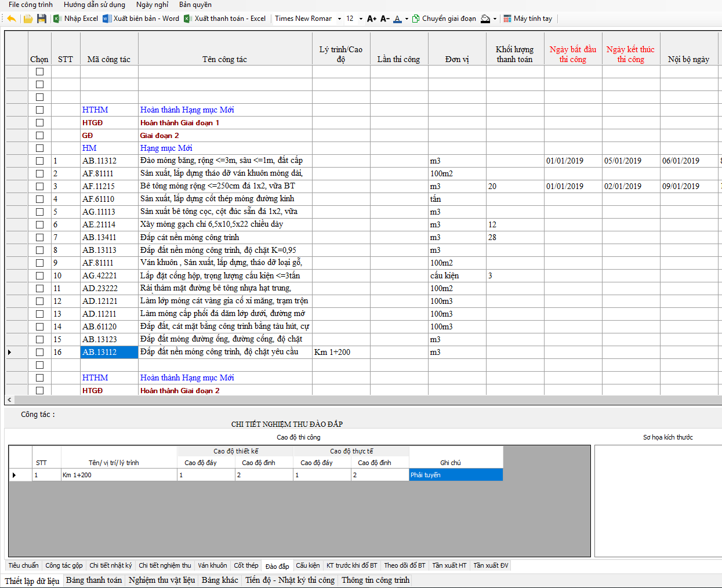
Task: Click AG.11113 code cell
Action: point(109,212)
